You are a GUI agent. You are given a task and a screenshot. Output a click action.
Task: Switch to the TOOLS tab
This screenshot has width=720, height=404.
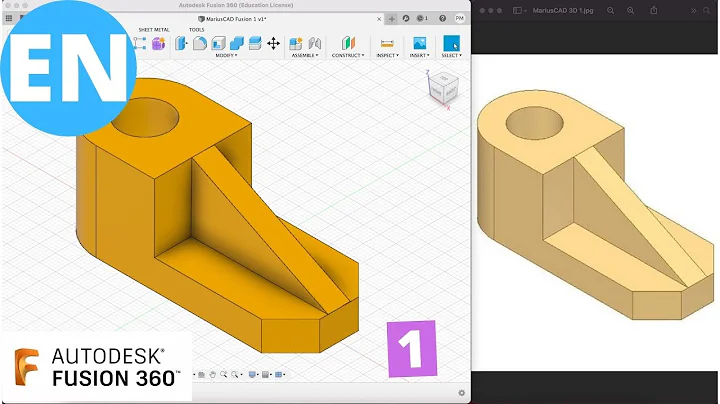point(197,30)
